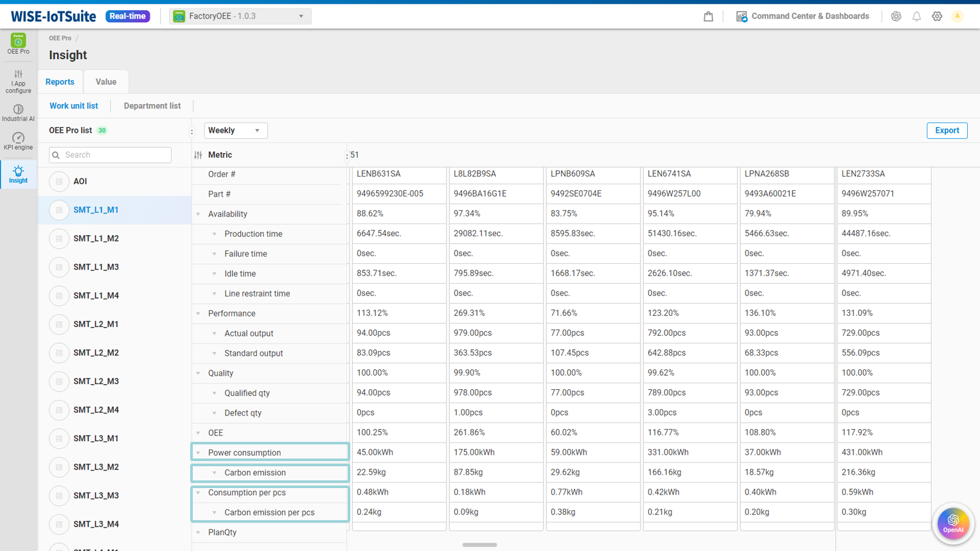Open the Weekly period dropdown
This screenshot has height=551, width=980.
[x=236, y=130]
